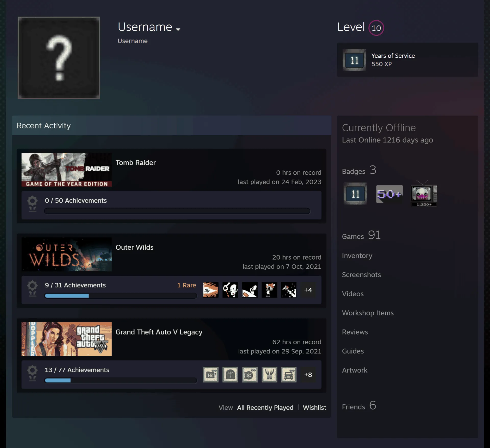Open the Inventory link
Viewport: 490px width, 448px height.
pyautogui.click(x=357, y=255)
